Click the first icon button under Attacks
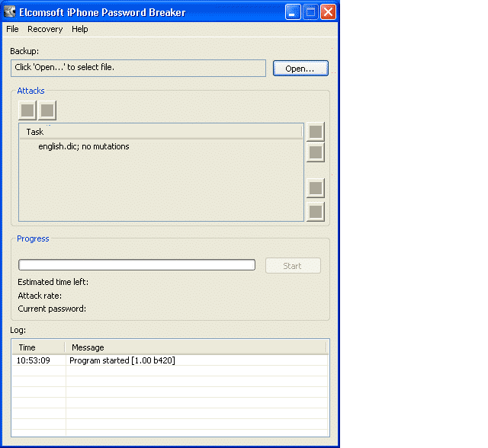 (x=27, y=110)
